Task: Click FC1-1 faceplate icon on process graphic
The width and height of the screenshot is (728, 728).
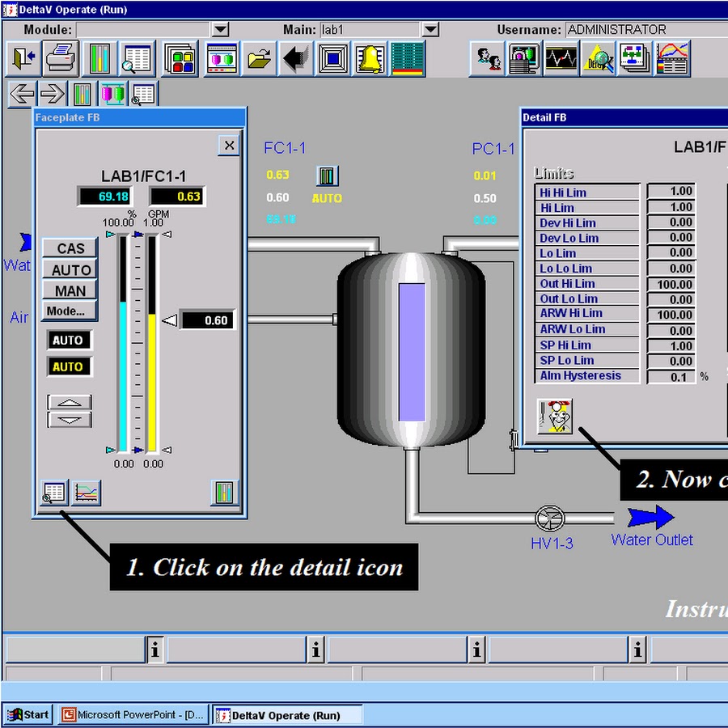Action: coord(327,176)
